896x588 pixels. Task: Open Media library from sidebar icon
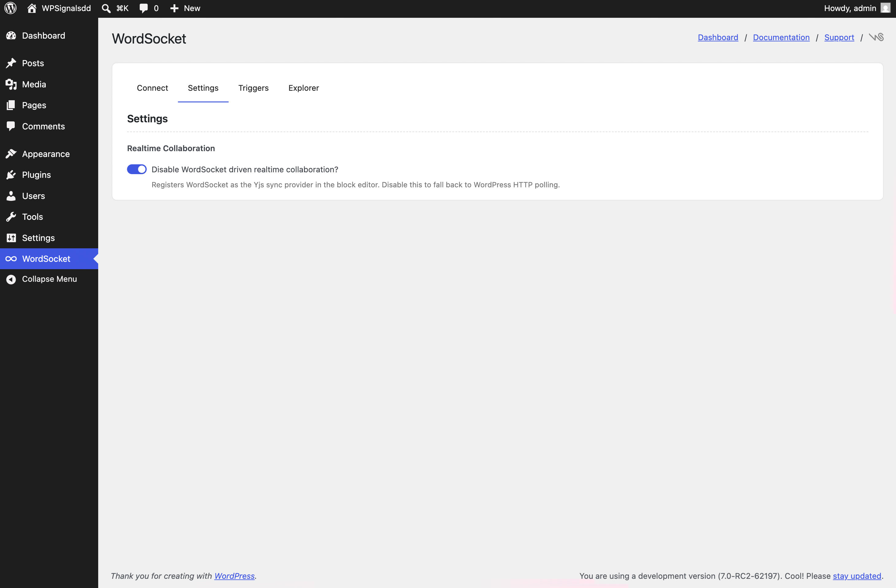coord(11,84)
